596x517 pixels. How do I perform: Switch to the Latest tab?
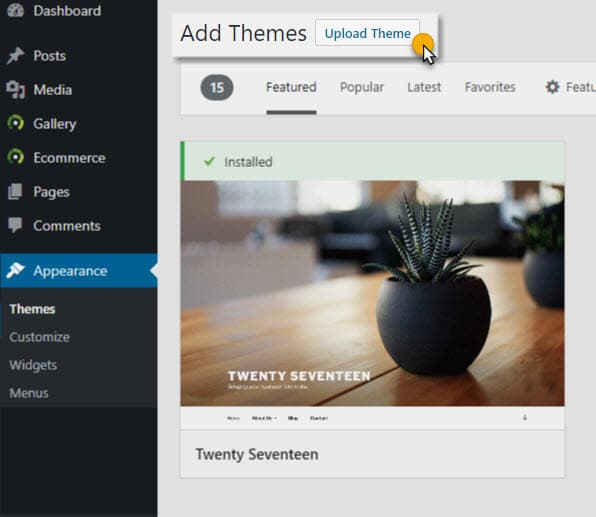point(424,87)
